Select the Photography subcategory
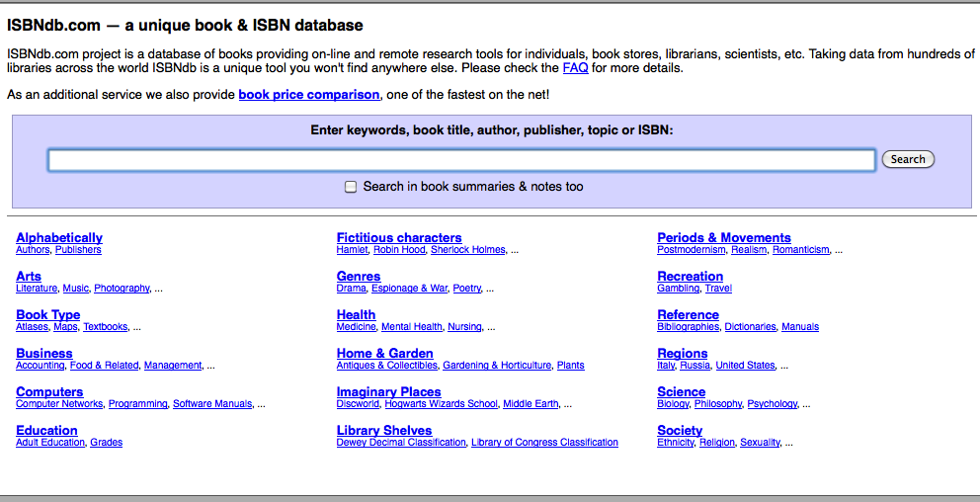980x502 pixels. [x=122, y=289]
